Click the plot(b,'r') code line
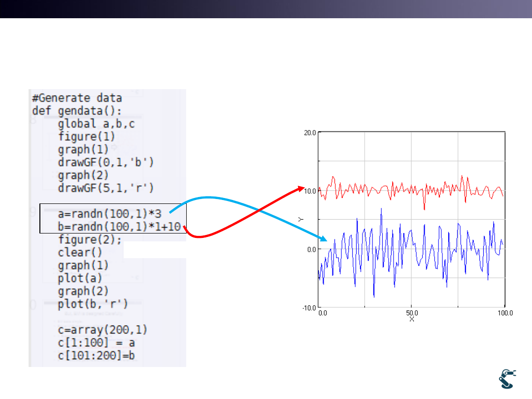 click(x=93, y=303)
